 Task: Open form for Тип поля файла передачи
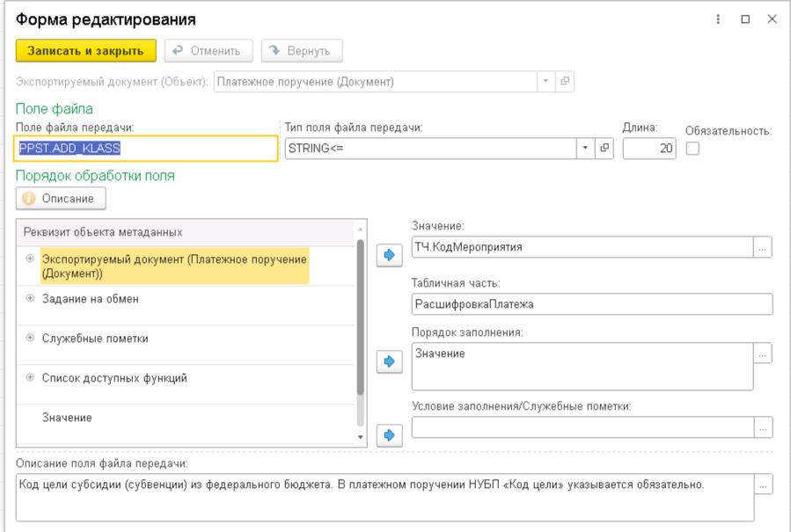coord(604,149)
